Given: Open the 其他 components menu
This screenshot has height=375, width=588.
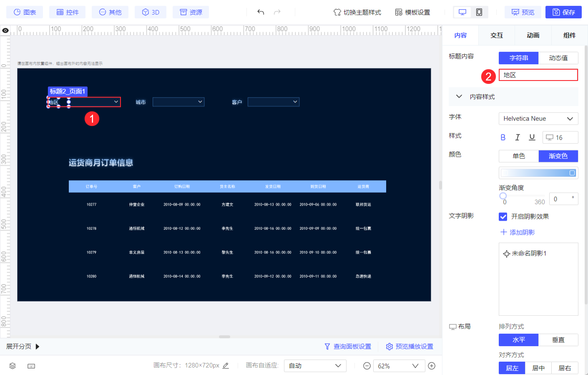Looking at the screenshot, I should tap(110, 12).
